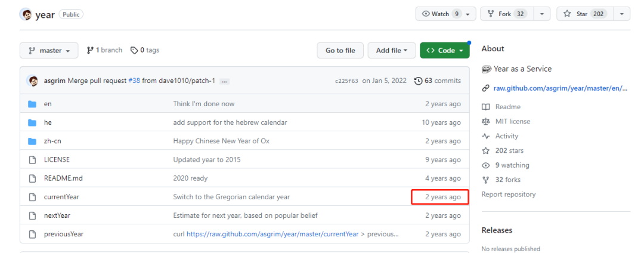Click the eye icon beside 9 watching
644x253 pixels.
click(x=486, y=165)
